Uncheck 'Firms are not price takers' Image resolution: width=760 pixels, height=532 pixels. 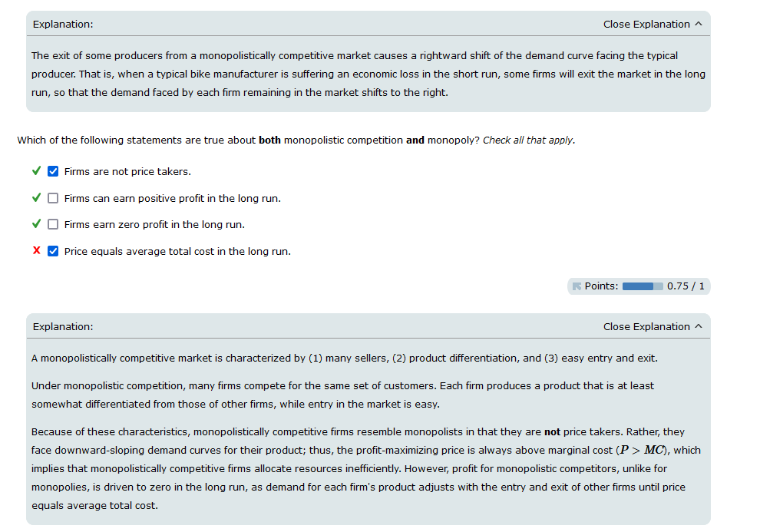[52, 171]
